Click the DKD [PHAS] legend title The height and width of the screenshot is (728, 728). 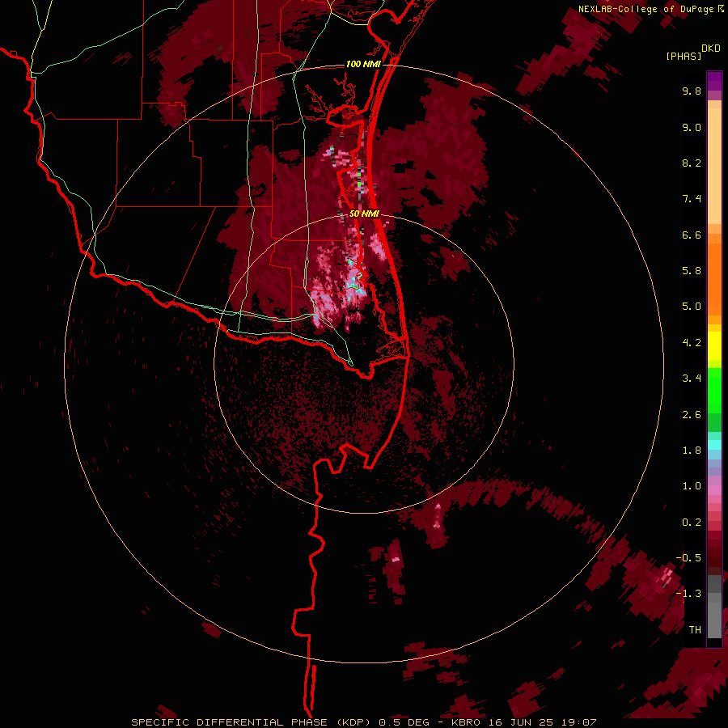(x=692, y=52)
